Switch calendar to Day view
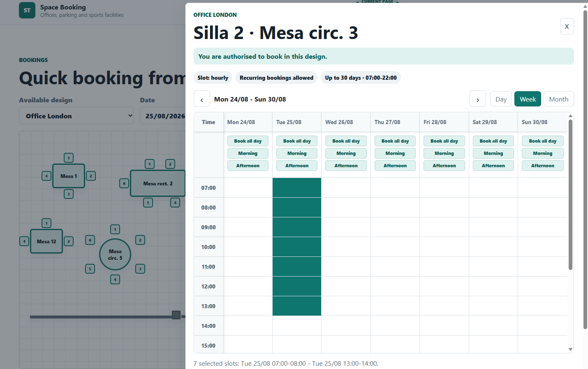 pyautogui.click(x=501, y=99)
